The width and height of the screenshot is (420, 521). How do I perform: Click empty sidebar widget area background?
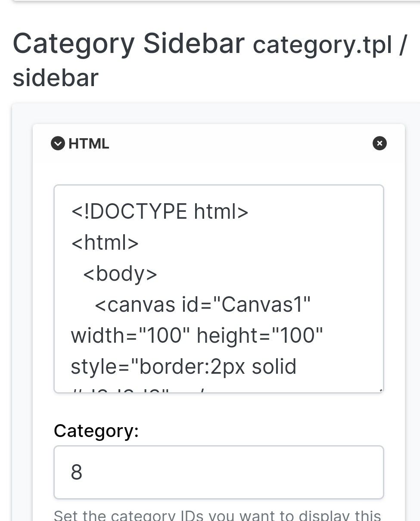22,301
